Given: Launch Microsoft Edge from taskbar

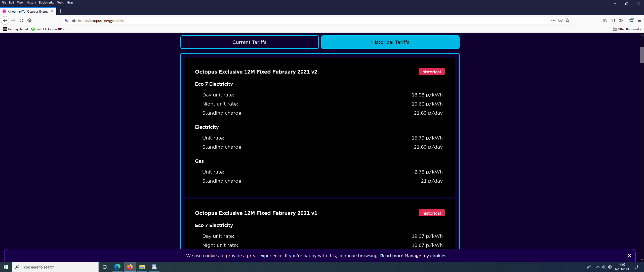Looking at the screenshot, I should [117, 267].
